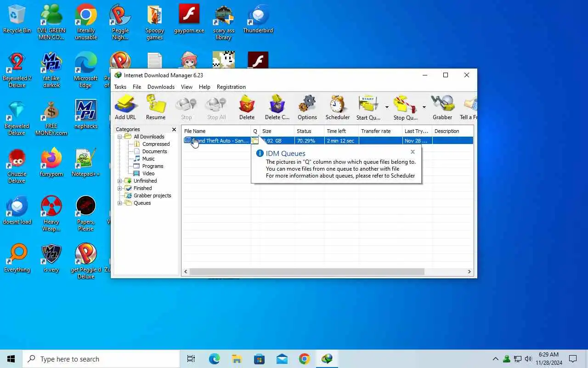The image size is (588, 368).
Task: Expand the Unfinished category node
Action: [120, 181]
